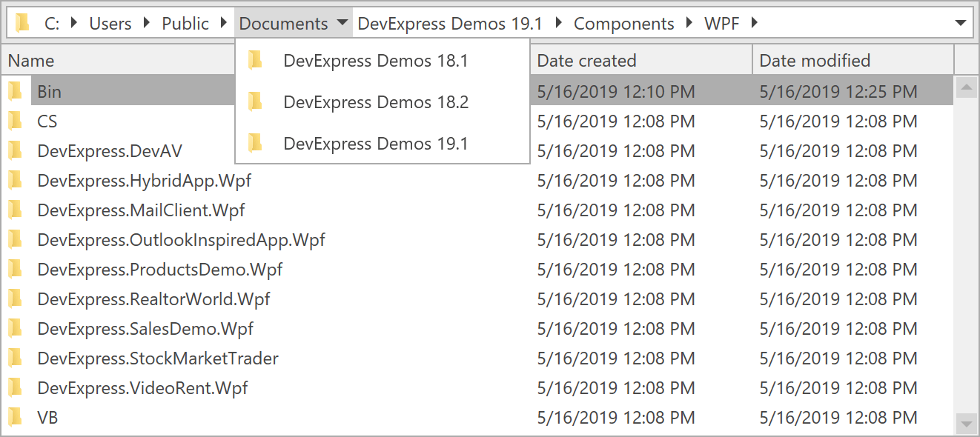Choose DevExpress Demos 19.1 in dropdown list
Viewport: 980px width, 437px height.
click(x=376, y=144)
